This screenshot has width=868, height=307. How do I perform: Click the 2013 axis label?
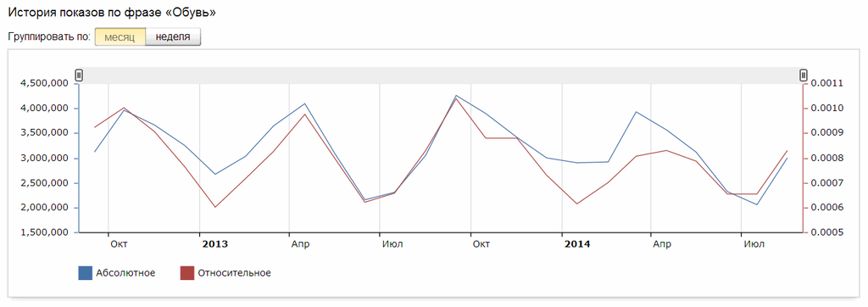214,244
